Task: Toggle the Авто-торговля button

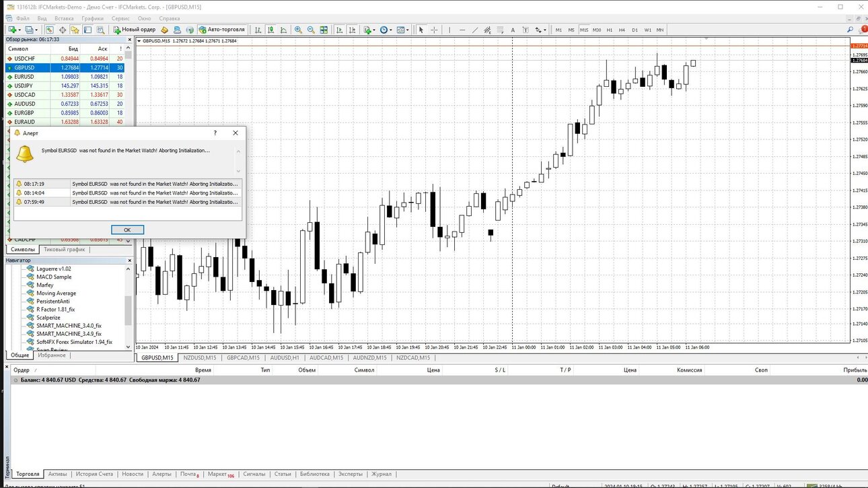Action: (223, 30)
